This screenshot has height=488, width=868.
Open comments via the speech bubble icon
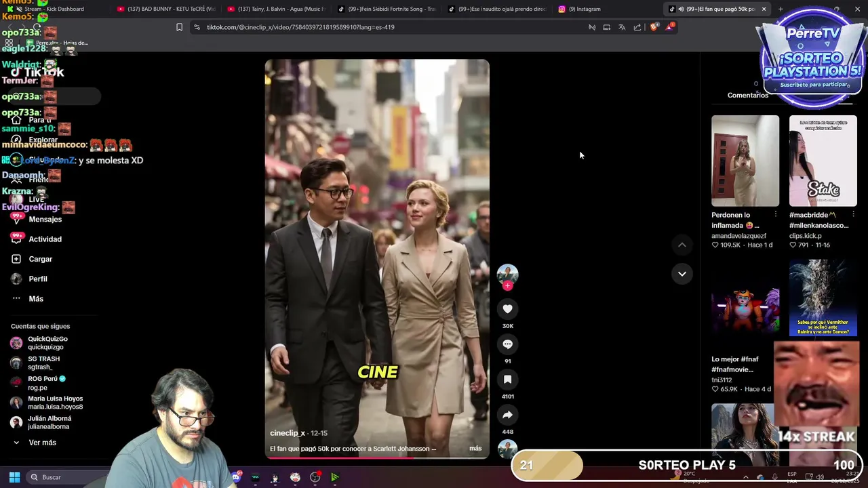click(507, 344)
